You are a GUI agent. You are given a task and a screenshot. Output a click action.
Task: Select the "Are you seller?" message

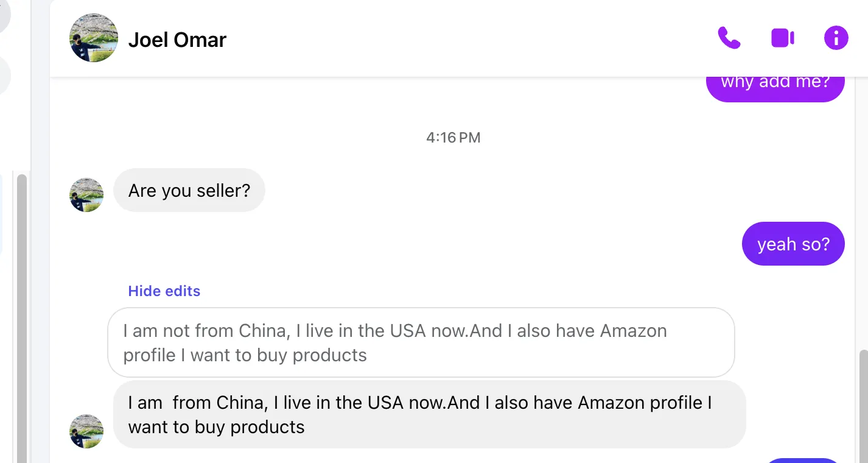(x=189, y=191)
